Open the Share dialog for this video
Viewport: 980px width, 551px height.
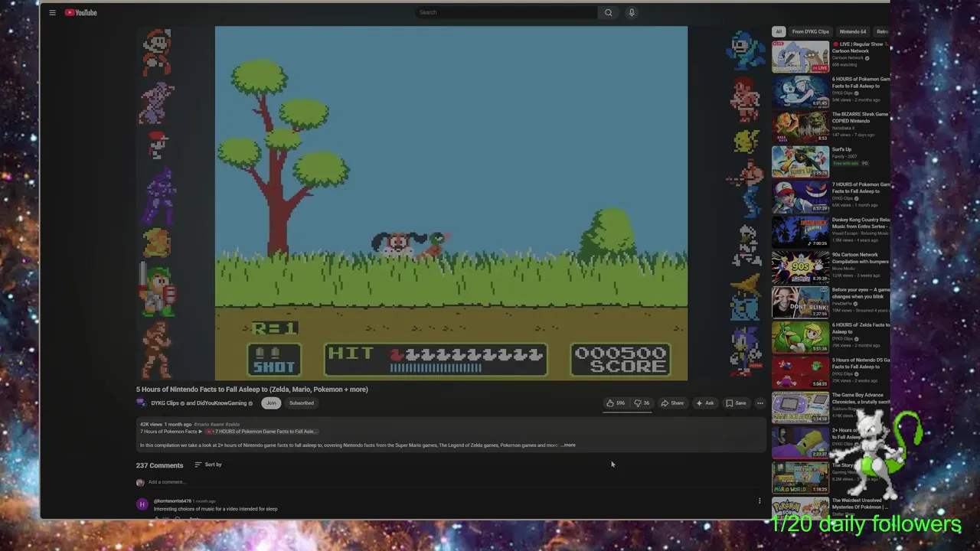tap(672, 403)
